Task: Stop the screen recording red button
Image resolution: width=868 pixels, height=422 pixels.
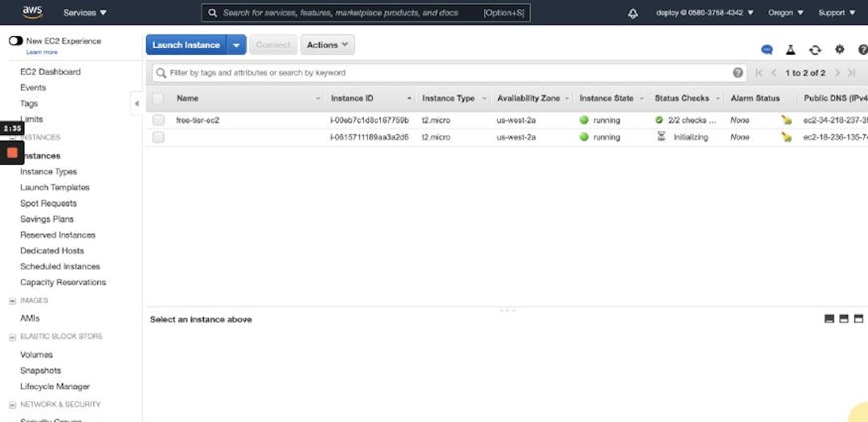Action: tap(12, 152)
